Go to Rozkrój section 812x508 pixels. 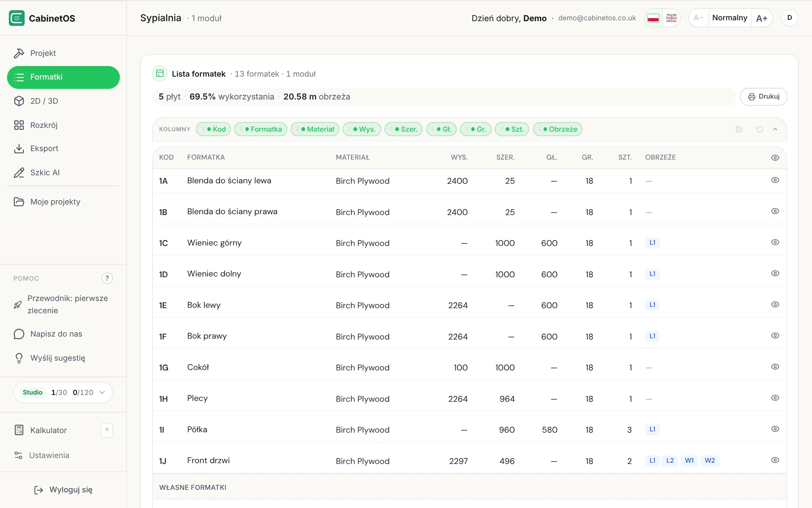63,125
